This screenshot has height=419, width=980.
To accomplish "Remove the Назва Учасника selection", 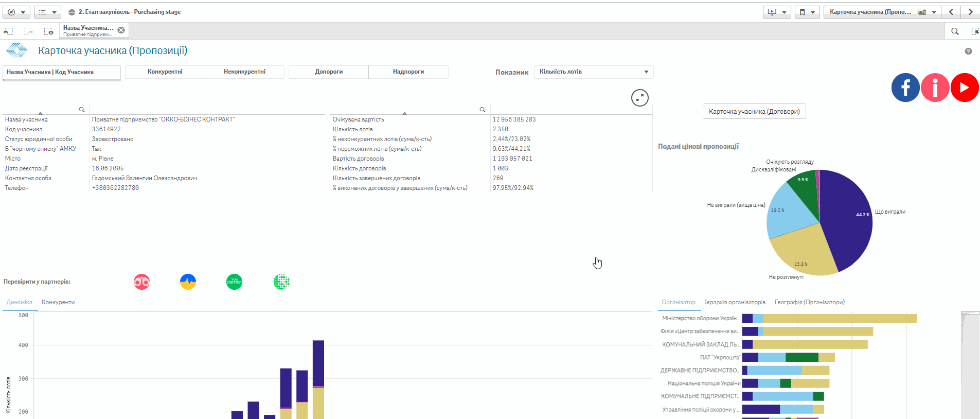I will pos(121,30).
